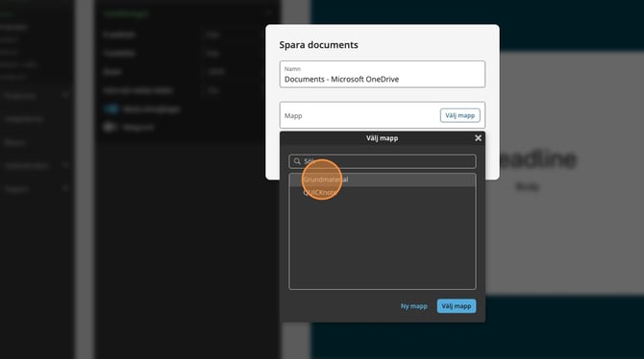Confirm with the blue Välj mapp button
The image size is (644, 359).
tap(457, 306)
